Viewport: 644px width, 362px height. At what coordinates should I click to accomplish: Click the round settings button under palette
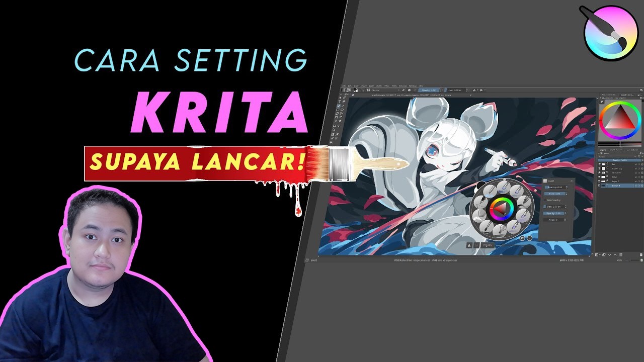tap(522, 238)
